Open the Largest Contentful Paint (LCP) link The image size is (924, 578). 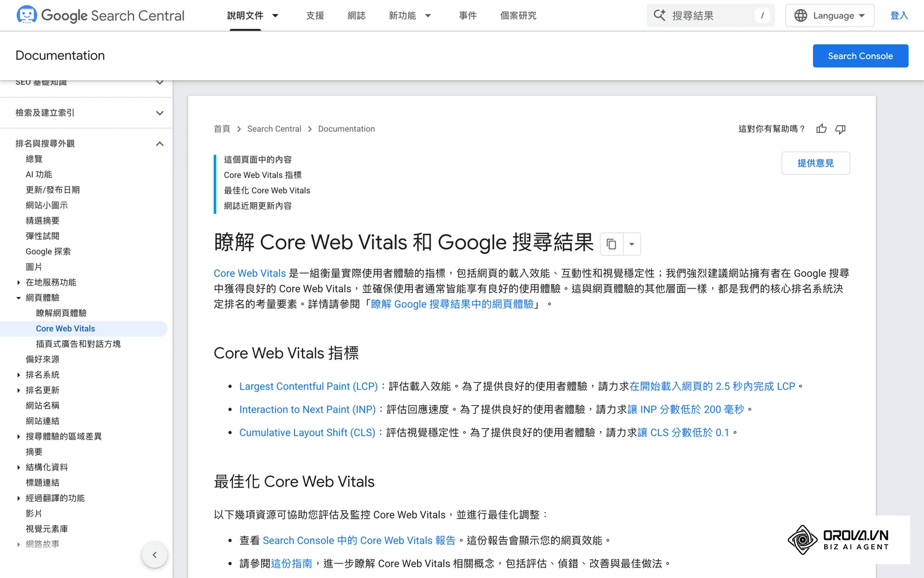pyautogui.click(x=308, y=386)
